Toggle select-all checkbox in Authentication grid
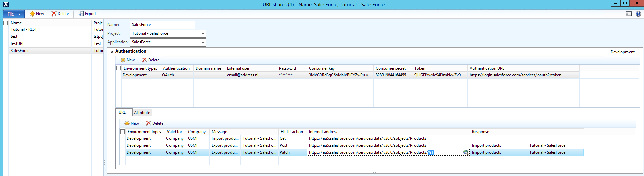Viewport: 644px width, 176px height. point(119,68)
